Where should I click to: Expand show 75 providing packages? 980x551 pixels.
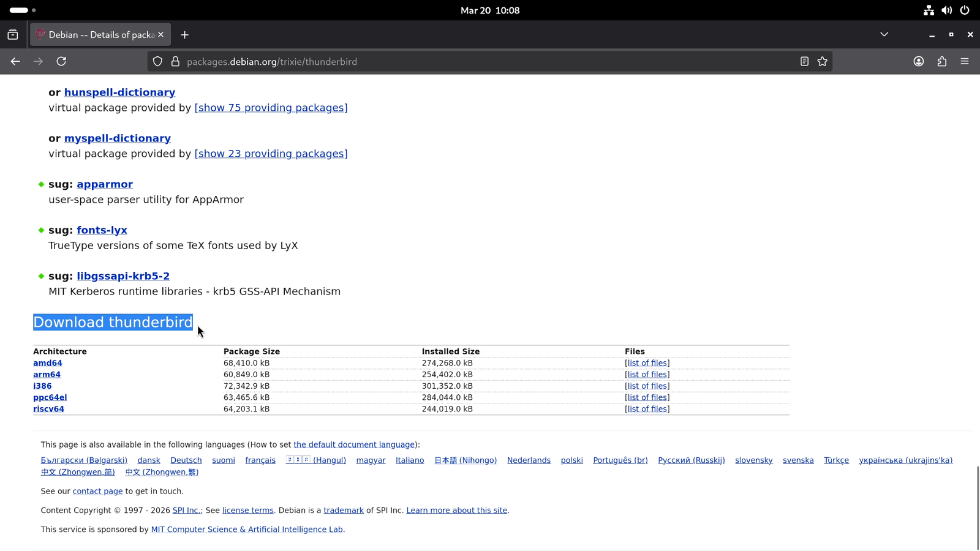click(x=271, y=108)
